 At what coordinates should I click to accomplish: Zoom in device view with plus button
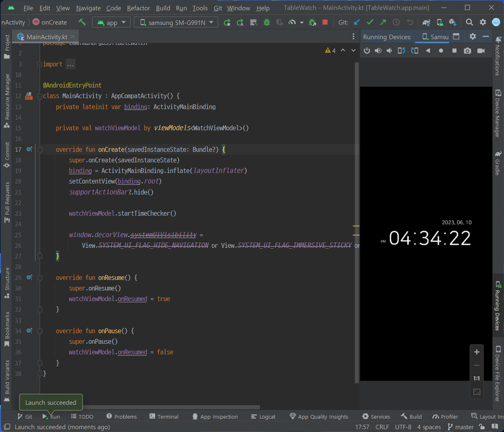pos(477,352)
